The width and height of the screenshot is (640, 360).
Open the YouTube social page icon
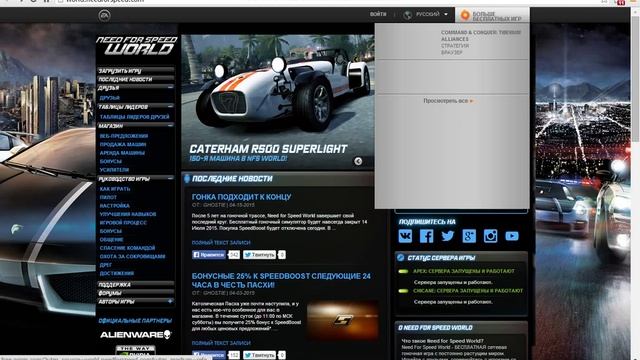coord(512,236)
